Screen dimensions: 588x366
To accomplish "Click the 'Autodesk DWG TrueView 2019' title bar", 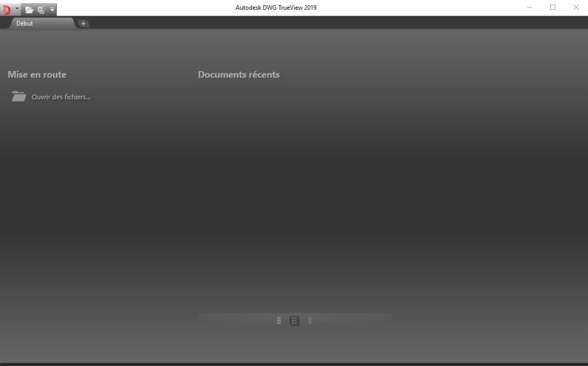I will click(276, 7).
